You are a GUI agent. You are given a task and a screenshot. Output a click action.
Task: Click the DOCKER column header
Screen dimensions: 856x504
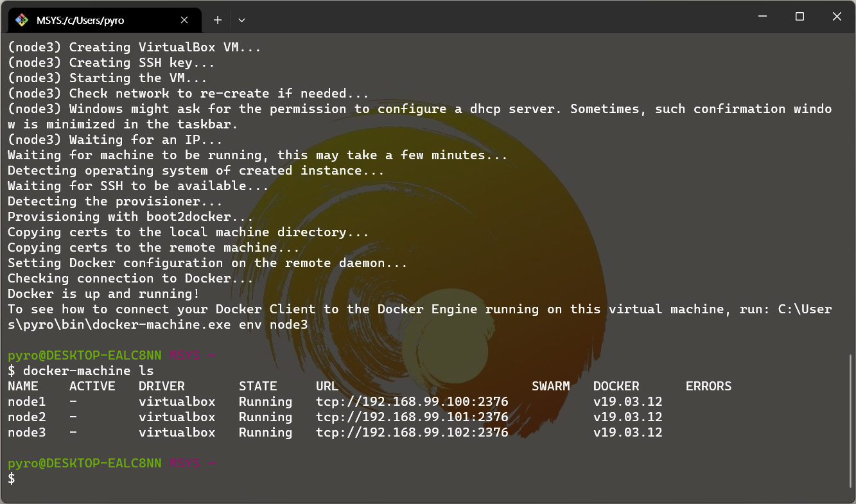coord(616,387)
